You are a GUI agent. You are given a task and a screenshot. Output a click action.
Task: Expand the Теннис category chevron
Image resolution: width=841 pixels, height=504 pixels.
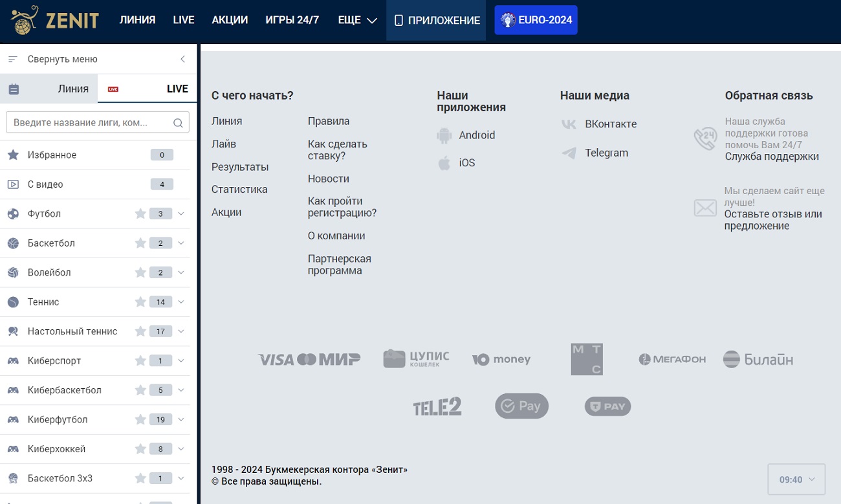pos(181,302)
